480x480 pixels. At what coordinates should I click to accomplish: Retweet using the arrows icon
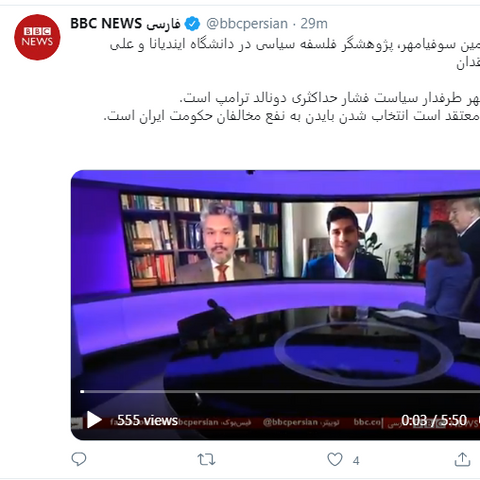pos(206,459)
